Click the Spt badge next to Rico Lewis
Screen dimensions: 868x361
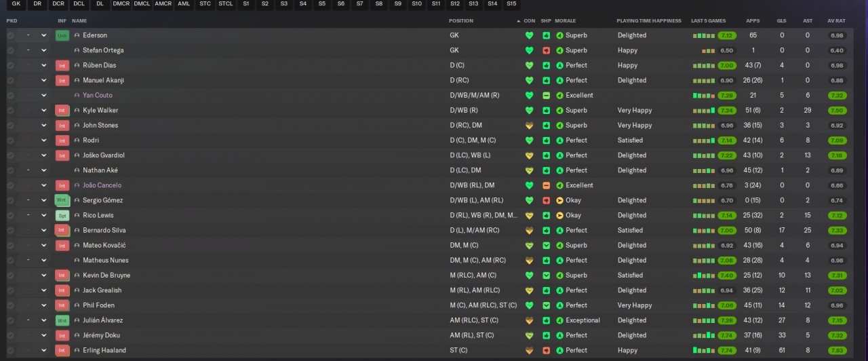tap(62, 215)
